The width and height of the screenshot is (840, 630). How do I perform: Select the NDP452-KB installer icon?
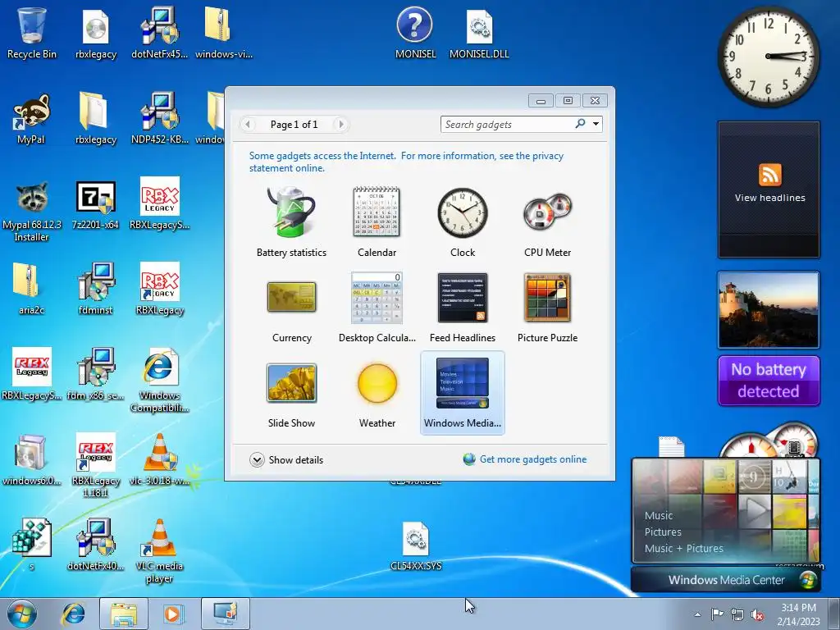click(x=160, y=119)
